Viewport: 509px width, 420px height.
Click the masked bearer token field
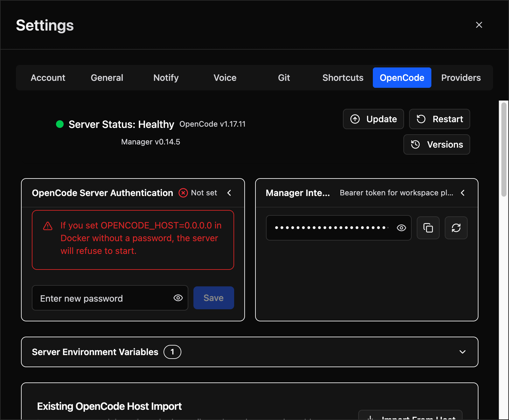point(339,228)
